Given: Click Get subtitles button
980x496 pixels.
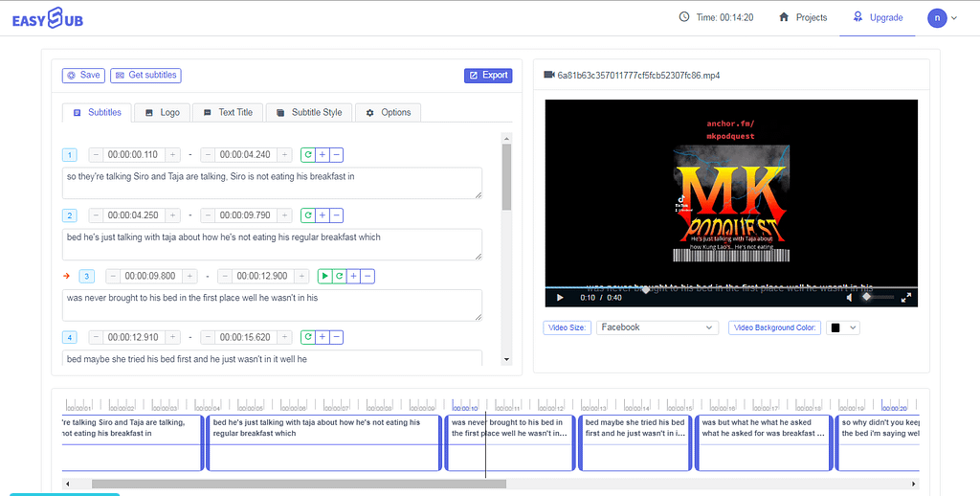Looking at the screenshot, I should point(145,75).
